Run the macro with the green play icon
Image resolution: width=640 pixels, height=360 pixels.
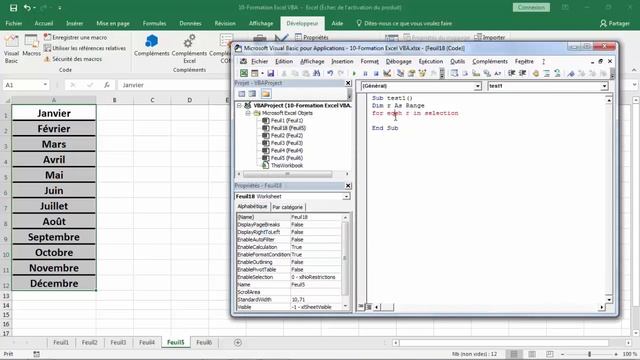click(354, 73)
